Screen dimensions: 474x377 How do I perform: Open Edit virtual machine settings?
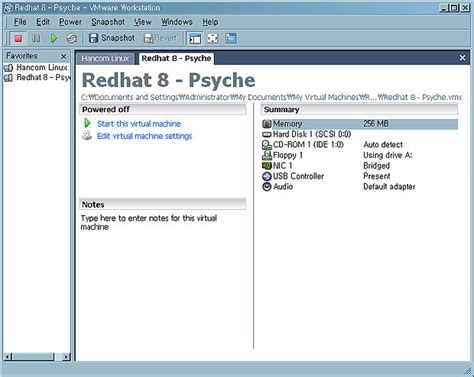144,136
